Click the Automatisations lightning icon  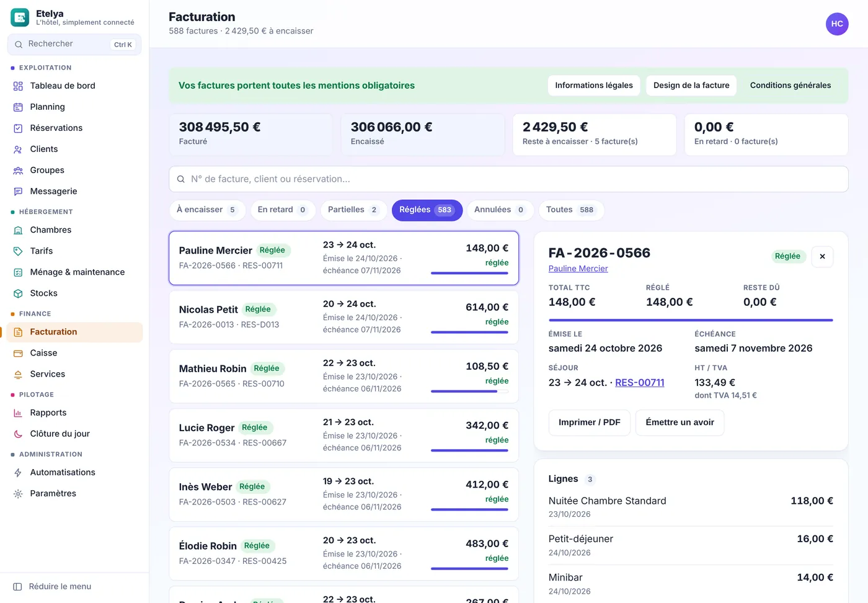(18, 473)
